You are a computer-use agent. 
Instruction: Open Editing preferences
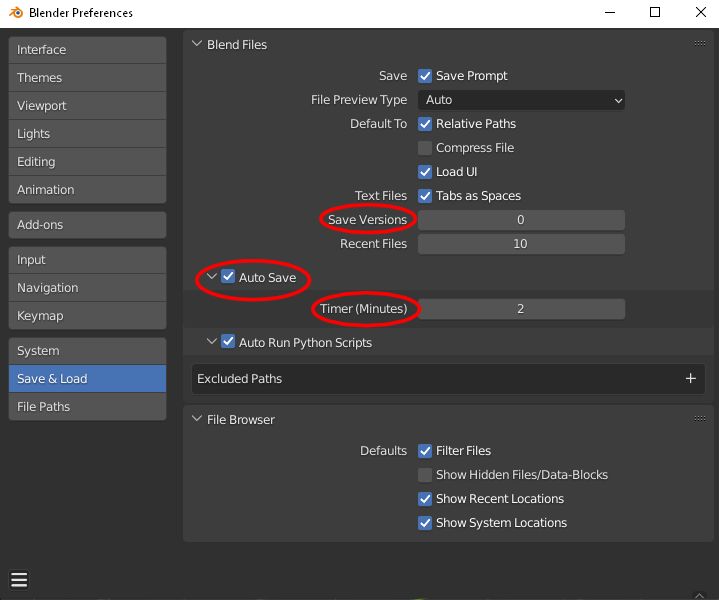tap(87, 162)
